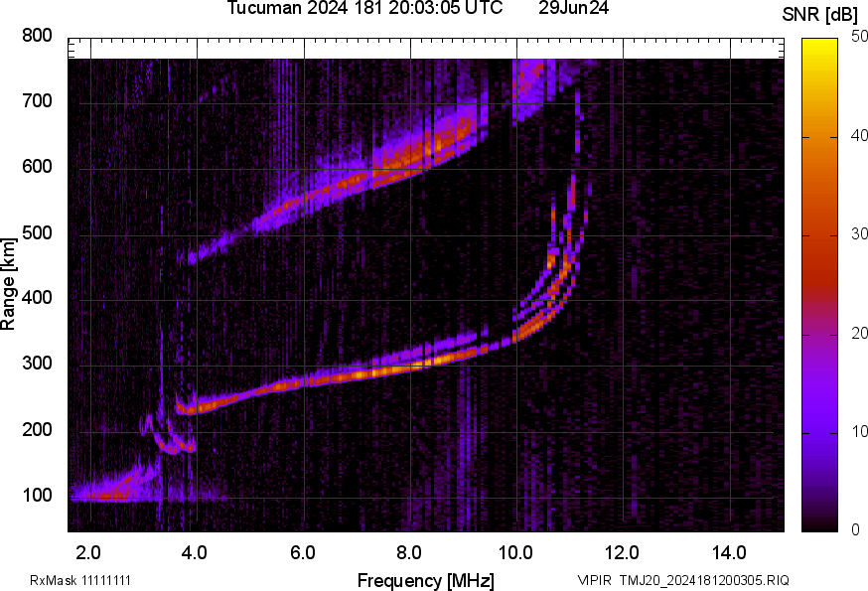
Task: Click the range axis tick '400'
Action: coord(37,298)
